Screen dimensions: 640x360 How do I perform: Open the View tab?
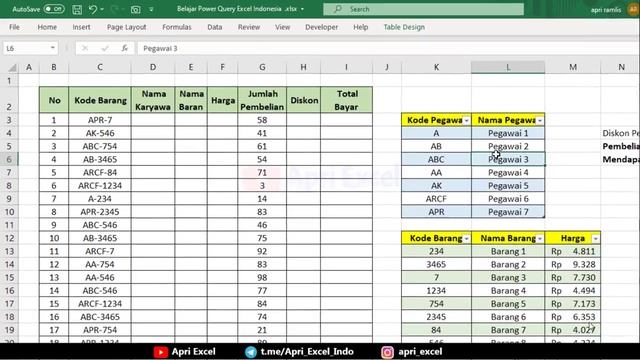point(282,27)
